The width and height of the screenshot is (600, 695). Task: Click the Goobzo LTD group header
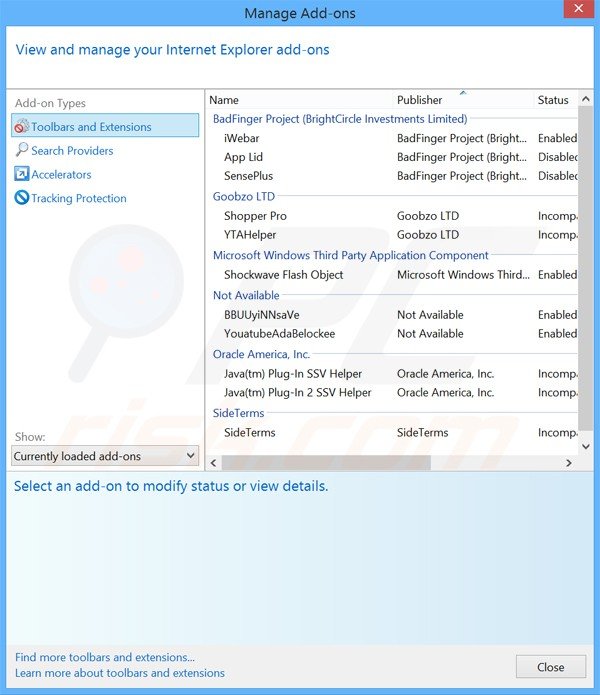pos(244,196)
